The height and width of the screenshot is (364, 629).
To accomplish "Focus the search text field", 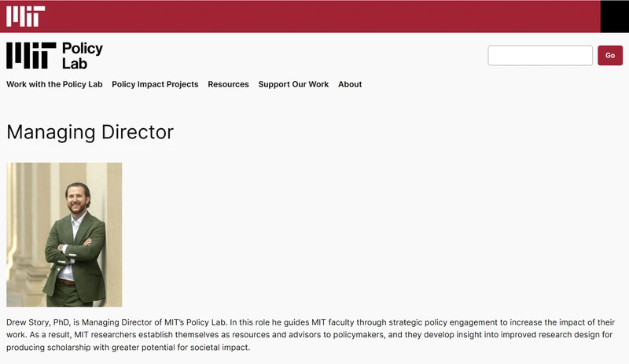I will pyautogui.click(x=539, y=56).
